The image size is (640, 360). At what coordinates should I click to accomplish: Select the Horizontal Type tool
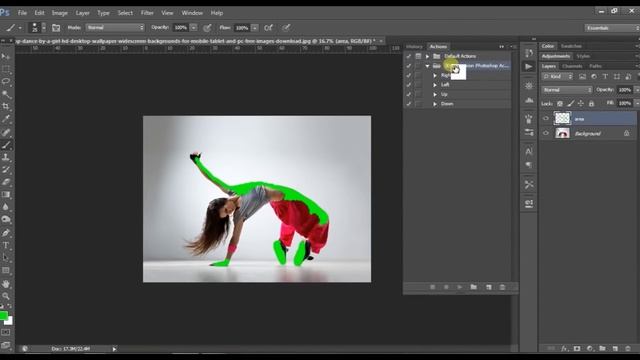pyautogui.click(x=6, y=245)
